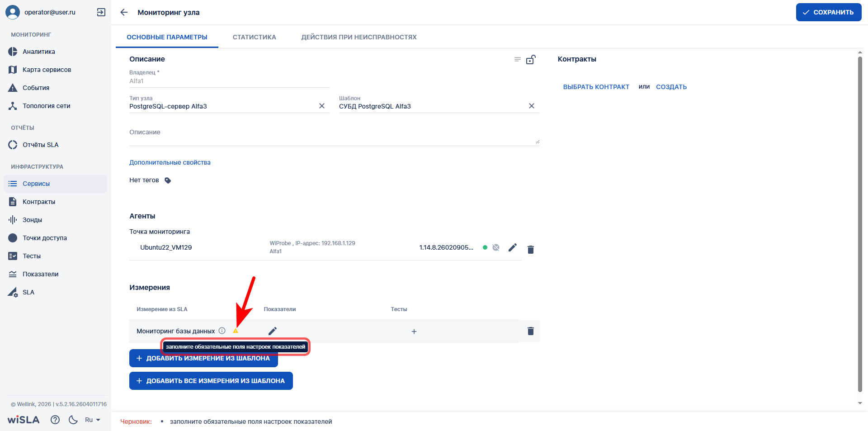
Task: Delete the Мониторинг базы данных measurement
Action: (x=531, y=331)
